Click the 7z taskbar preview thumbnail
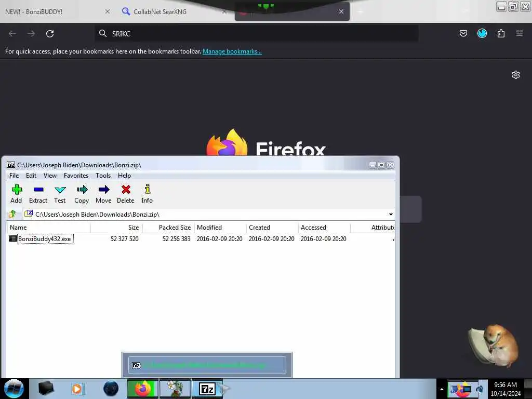 (x=207, y=365)
